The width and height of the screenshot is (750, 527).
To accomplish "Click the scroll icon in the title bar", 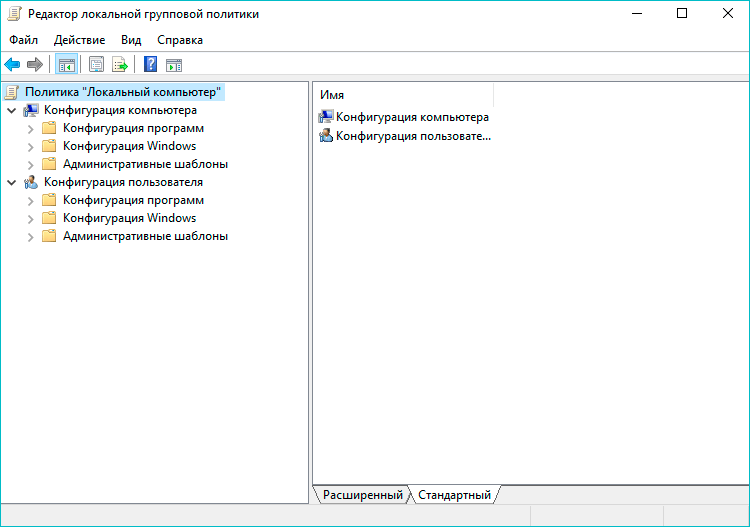I will (14, 14).
